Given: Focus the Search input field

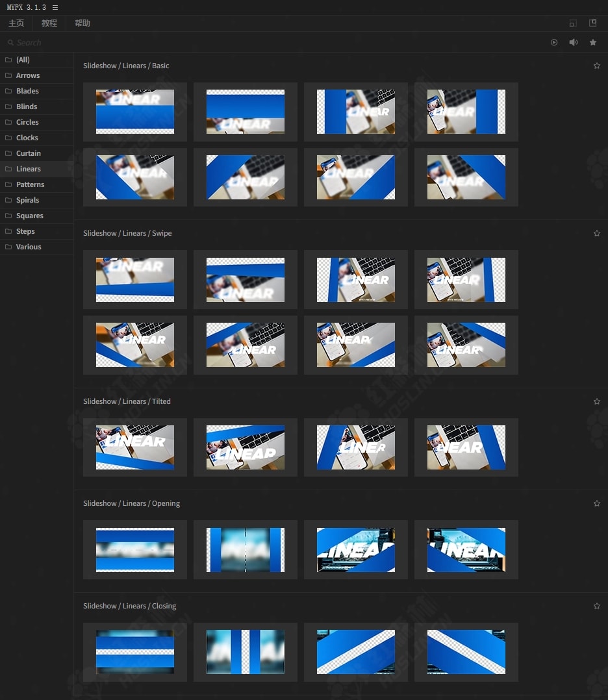Looking at the screenshot, I should click(x=268, y=42).
